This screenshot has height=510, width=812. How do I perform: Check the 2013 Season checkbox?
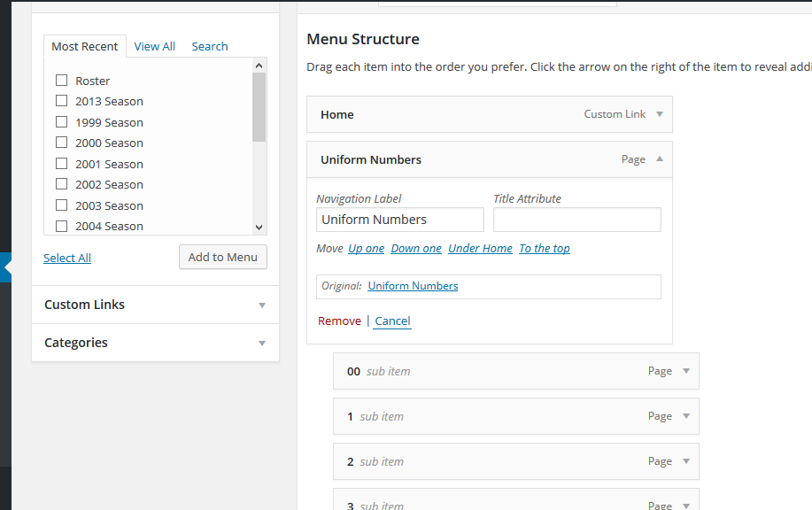pyautogui.click(x=62, y=100)
